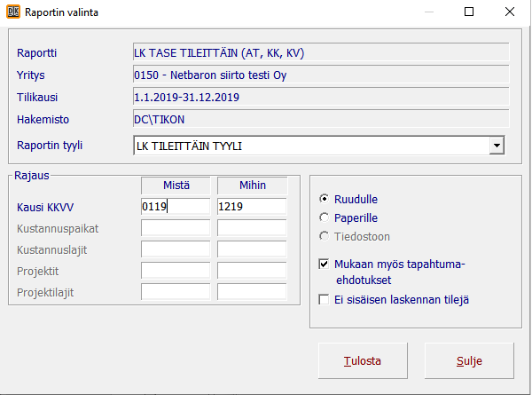532x395 pixels.
Task: Select the Ruudulle output option
Action: tap(325, 199)
